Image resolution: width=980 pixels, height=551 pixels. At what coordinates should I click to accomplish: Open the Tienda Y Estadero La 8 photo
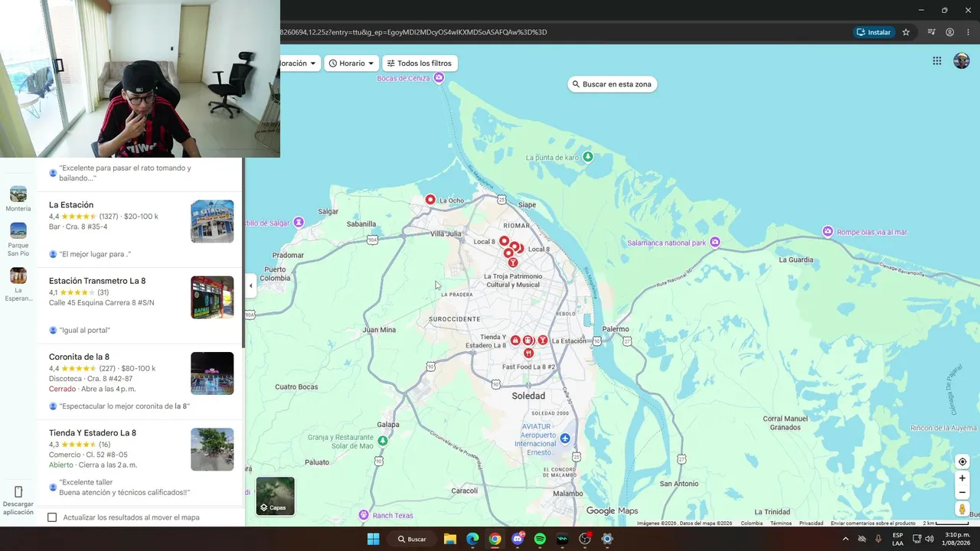point(212,449)
